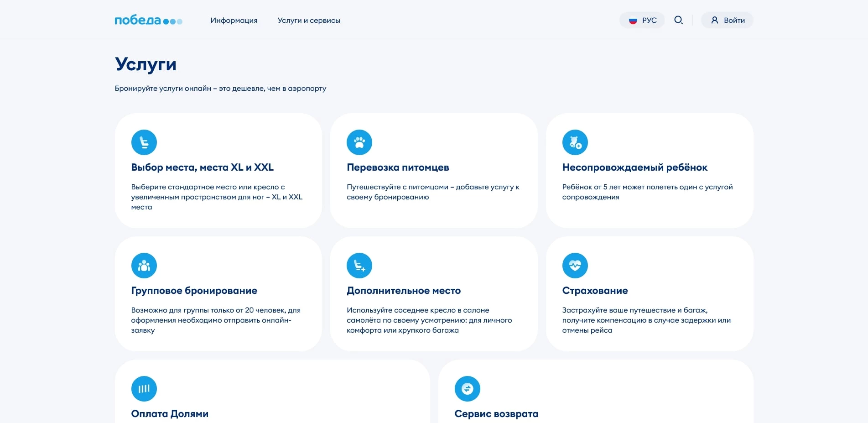Click the teddy bear icon for unaccompanied child
The width and height of the screenshot is (868, 423).
[x=575, y=142]
